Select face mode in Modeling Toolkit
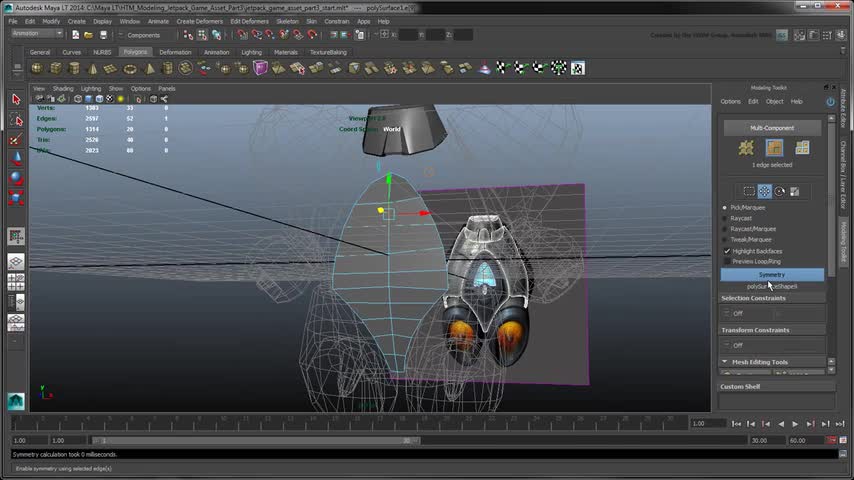854x480 pixels. coord(802,148)
